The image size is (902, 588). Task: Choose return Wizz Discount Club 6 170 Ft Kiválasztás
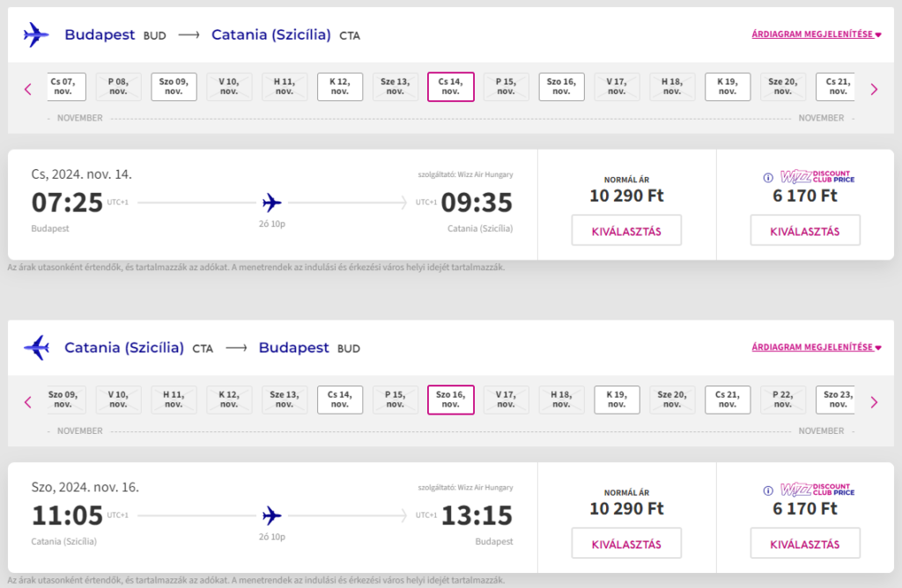pos(805,544)
